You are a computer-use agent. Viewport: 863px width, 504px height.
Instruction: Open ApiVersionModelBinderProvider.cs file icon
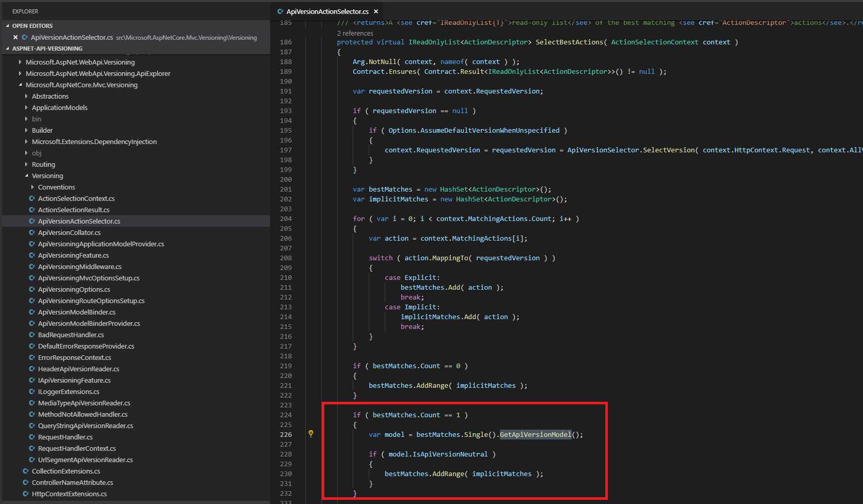pos(32,323)
